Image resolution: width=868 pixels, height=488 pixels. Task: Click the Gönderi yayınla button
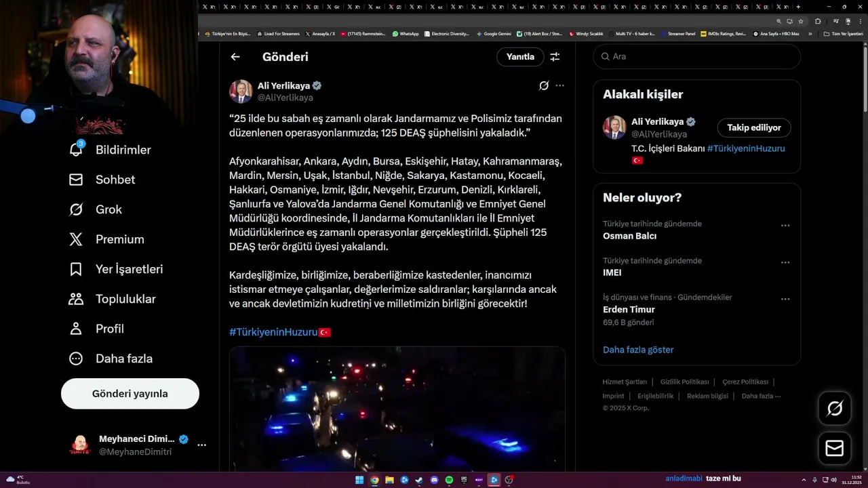tap(130, 394)
